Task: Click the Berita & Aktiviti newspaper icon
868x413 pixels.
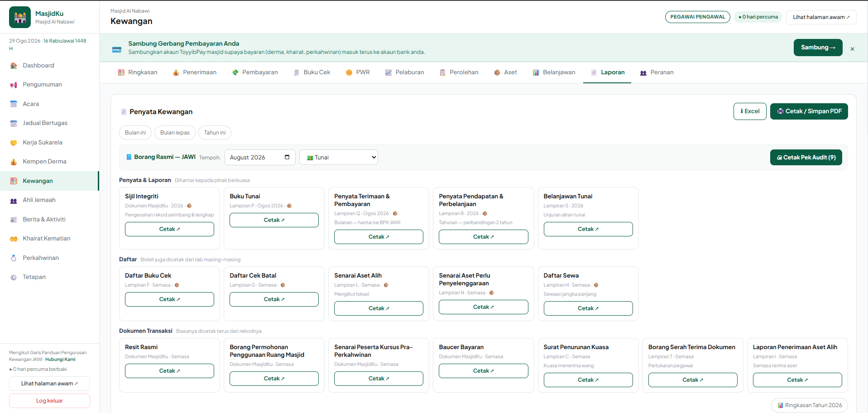Action: point(14,220)
